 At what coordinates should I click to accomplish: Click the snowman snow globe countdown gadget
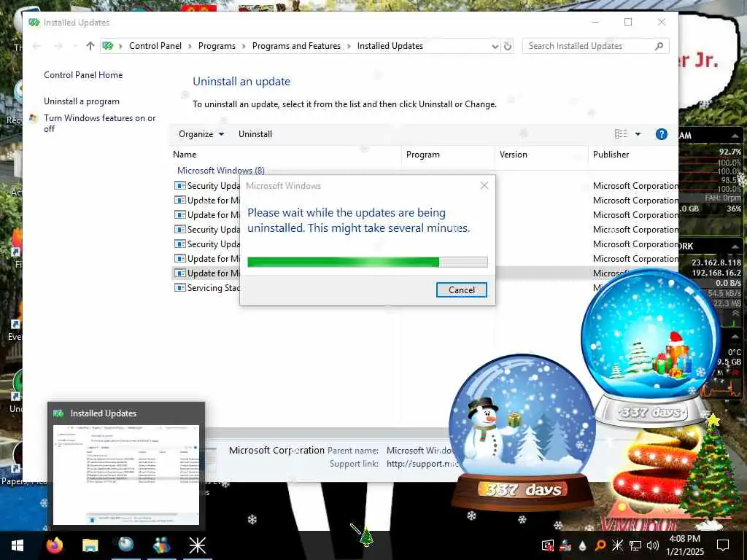coord(522,431)
